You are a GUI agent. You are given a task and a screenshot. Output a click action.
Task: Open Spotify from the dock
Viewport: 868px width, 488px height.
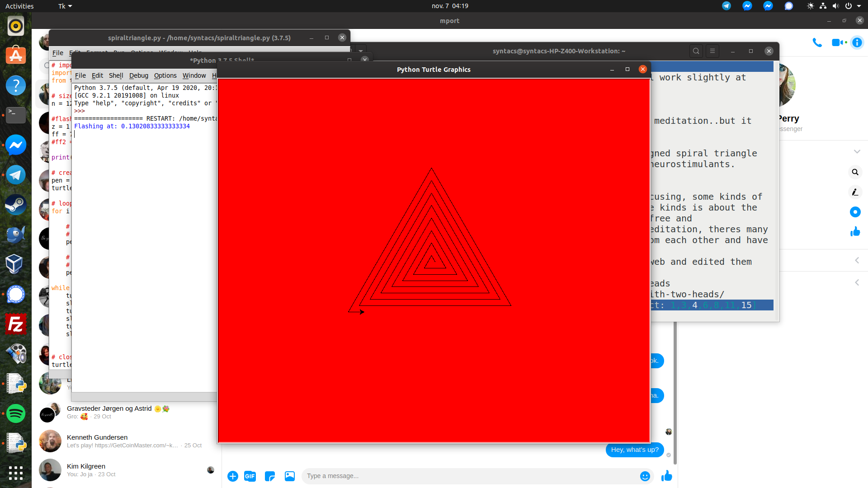(16, 413)
